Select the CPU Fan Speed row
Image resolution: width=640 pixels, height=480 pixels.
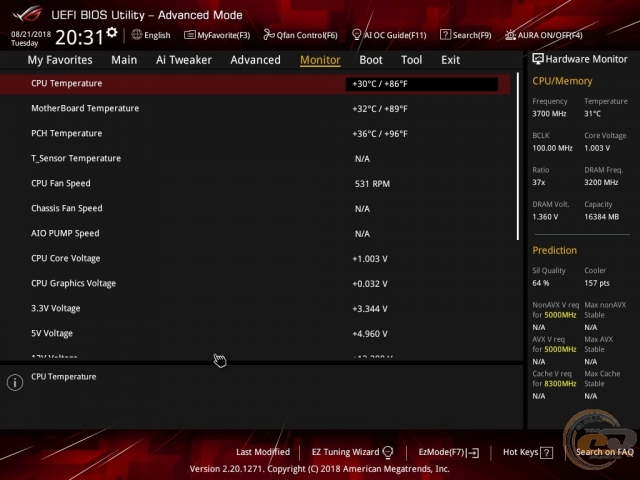click(x=255, y=184)
